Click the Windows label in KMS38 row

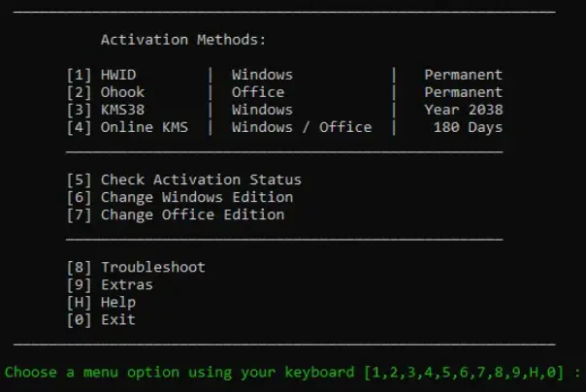coord(262,110)
